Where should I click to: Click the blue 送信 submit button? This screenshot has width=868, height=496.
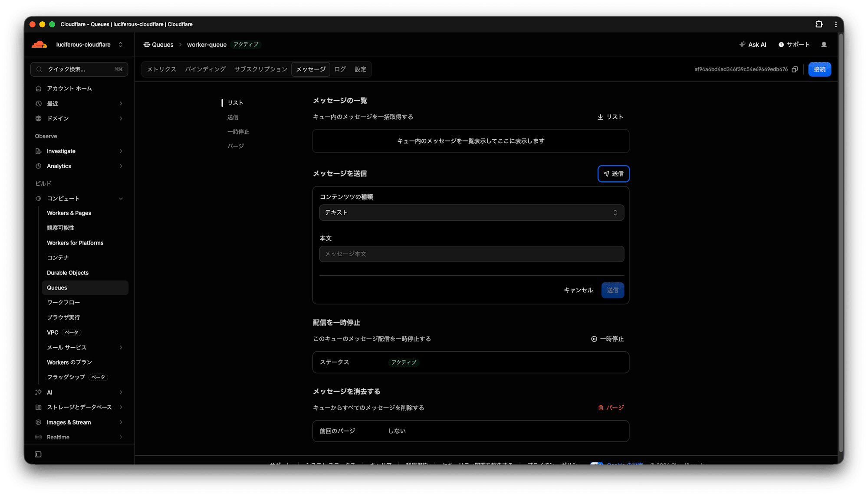tap(612, 290)
